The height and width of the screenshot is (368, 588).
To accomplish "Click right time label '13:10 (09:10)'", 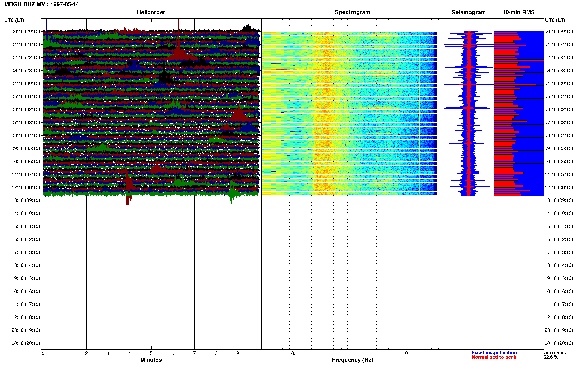I will [x=559, y=200].
